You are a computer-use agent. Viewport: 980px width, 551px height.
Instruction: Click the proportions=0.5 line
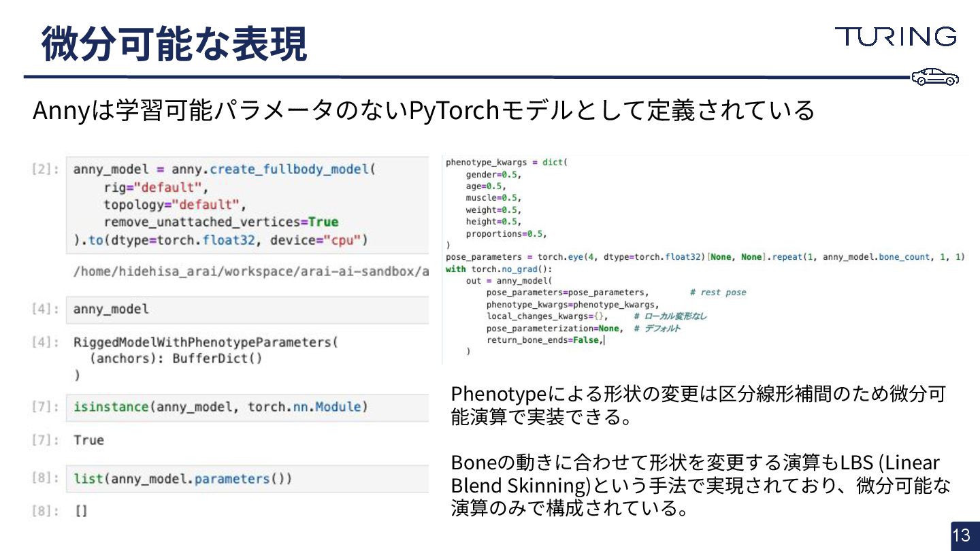click(x=506, y=233)
